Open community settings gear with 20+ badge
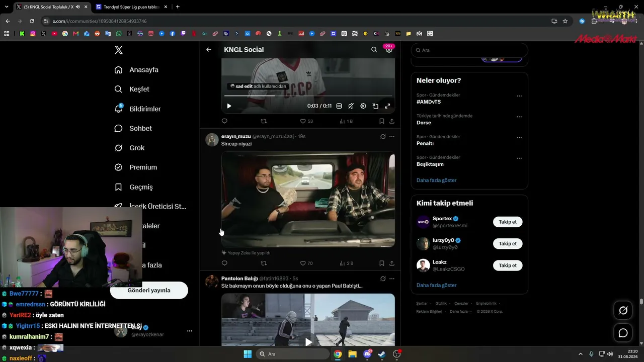The width and height of the screenshot is (644, 362). (x=389, y=50)
